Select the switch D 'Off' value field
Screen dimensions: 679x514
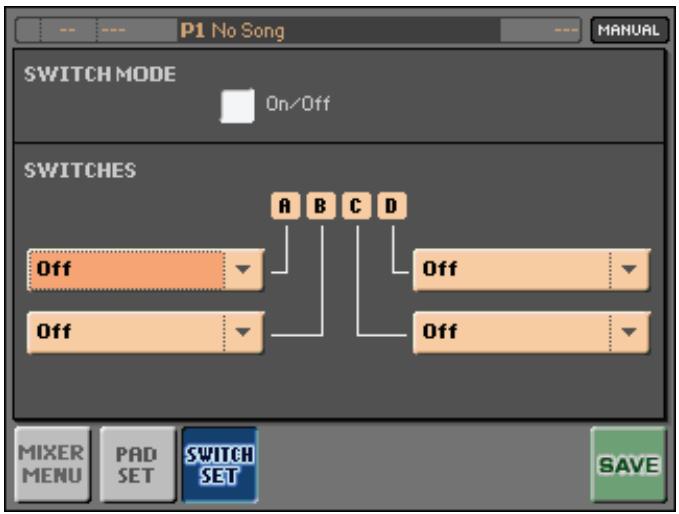512,269
